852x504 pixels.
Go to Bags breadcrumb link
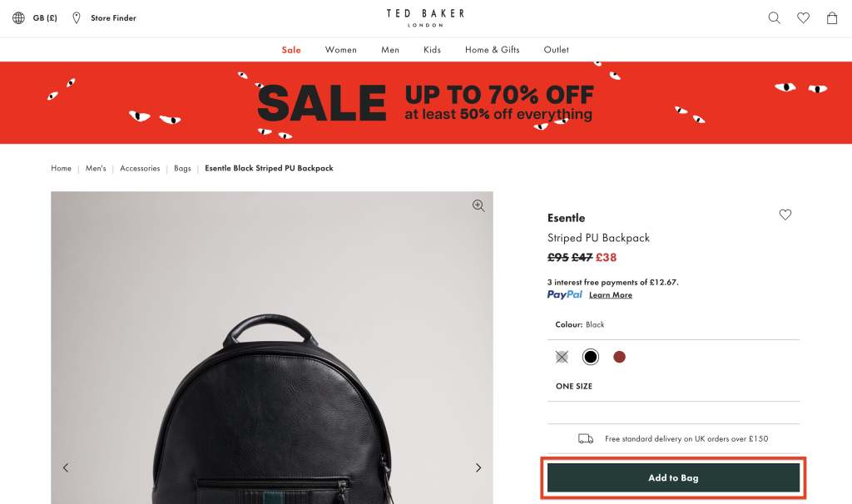click(182, 168)
